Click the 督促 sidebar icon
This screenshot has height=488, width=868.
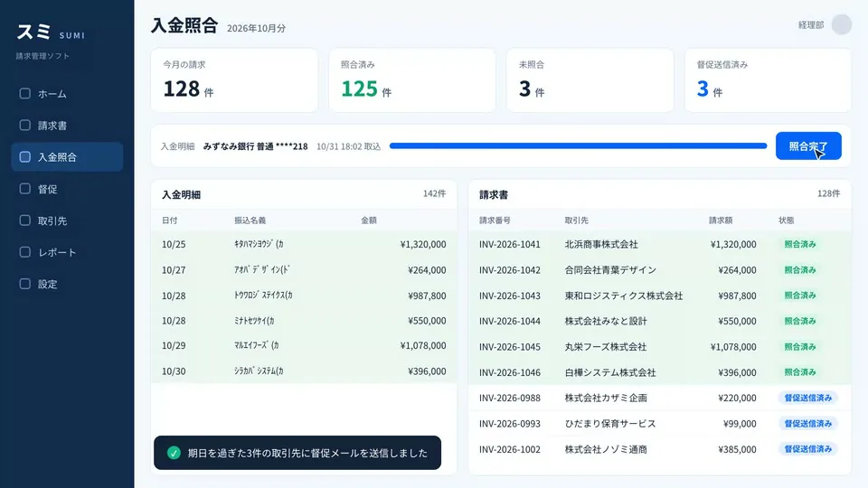[25, 189]
